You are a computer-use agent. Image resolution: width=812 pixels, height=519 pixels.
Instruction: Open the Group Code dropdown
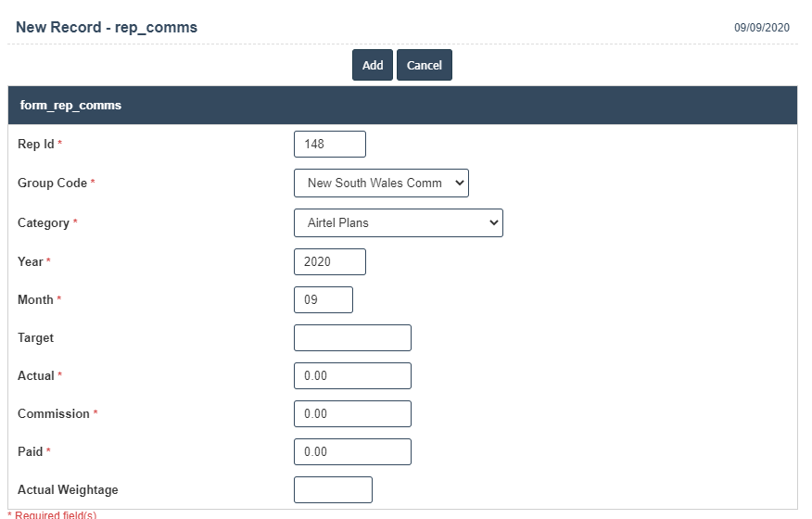pyautogui.click(x=381, y=184)
